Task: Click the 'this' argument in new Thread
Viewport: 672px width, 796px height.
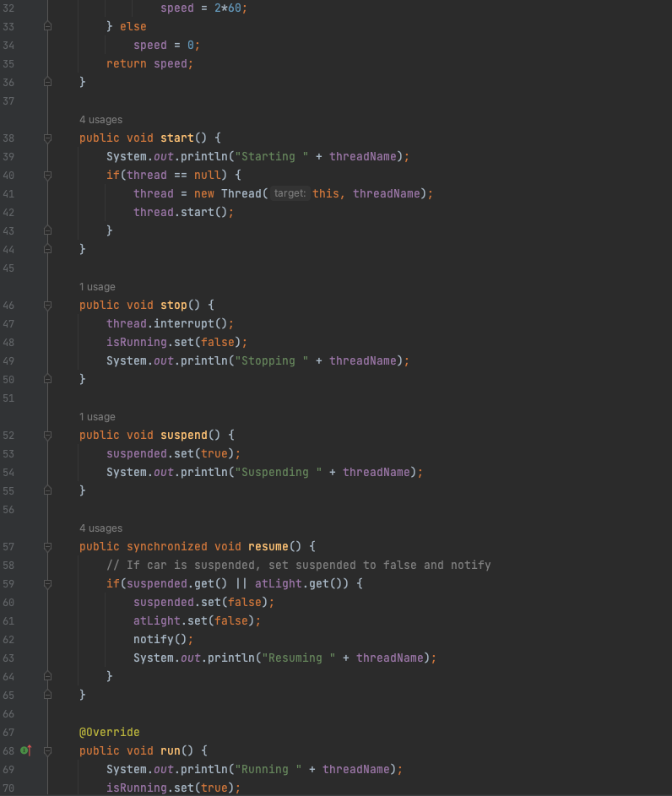Action: point(325,193)
